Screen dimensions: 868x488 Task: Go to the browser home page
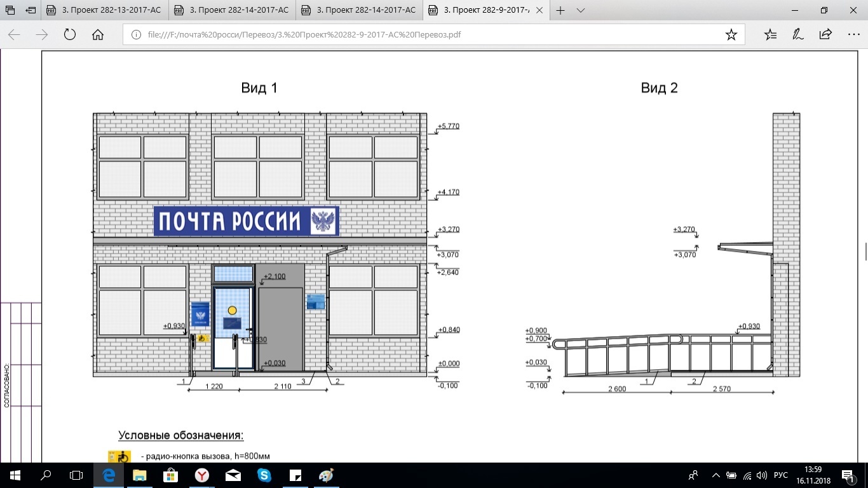[98, 35]
